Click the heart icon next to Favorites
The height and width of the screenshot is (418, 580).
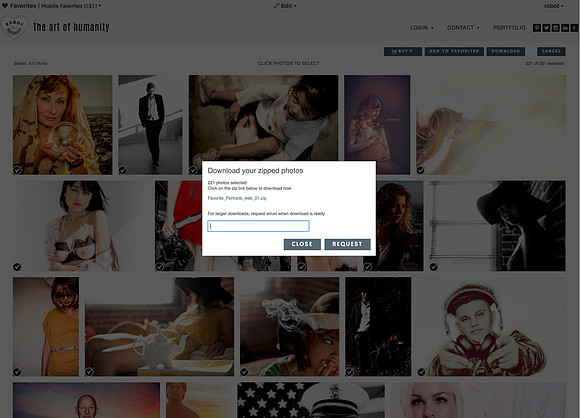[5, 6]
